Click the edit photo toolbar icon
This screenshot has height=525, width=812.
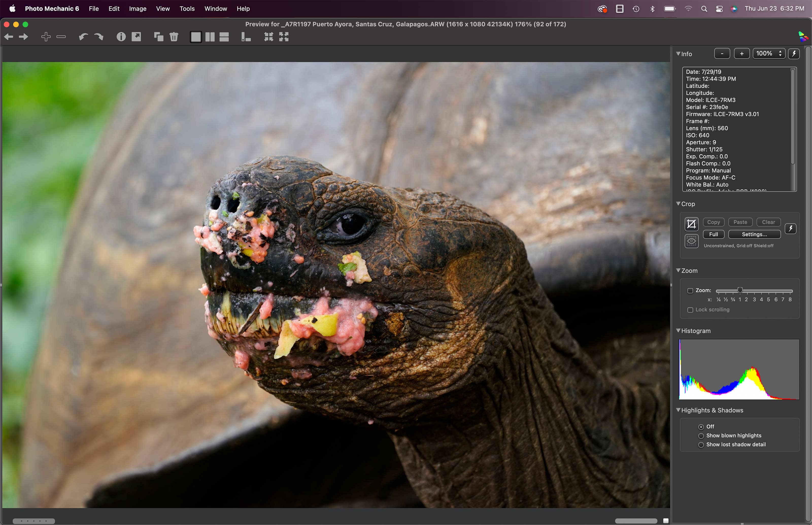point(136,37)
